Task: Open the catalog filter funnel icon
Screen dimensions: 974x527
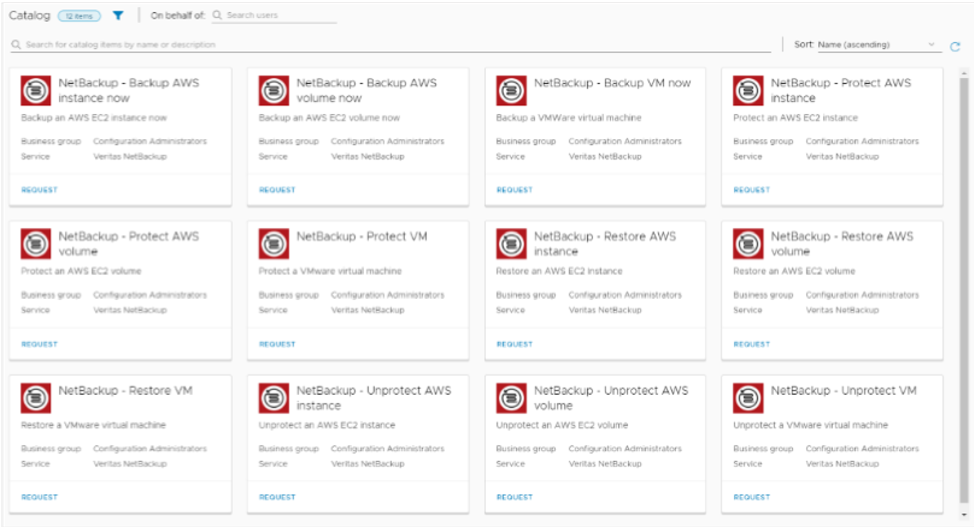Action: point(118,16)
